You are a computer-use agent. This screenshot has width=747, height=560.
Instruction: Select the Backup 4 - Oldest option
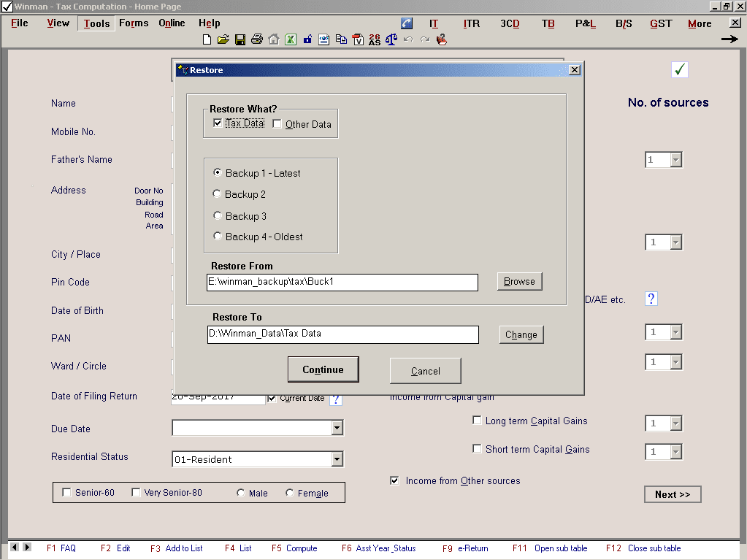217,236
